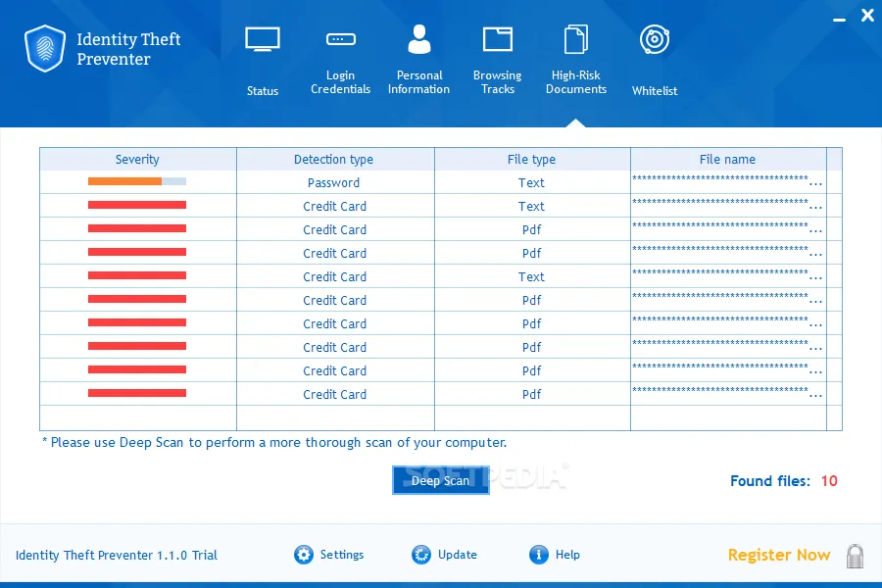Sort by Severity column header
The width and height of the screenshot is (882, 588).
[x=138, y=159]
